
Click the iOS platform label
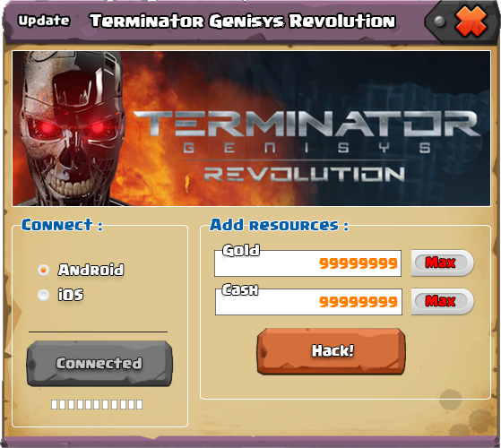coord(71,295)
